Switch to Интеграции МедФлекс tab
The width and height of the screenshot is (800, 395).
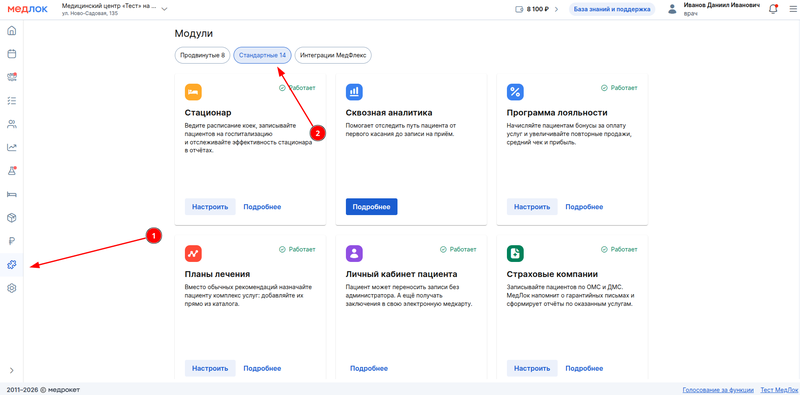(333, 55)
